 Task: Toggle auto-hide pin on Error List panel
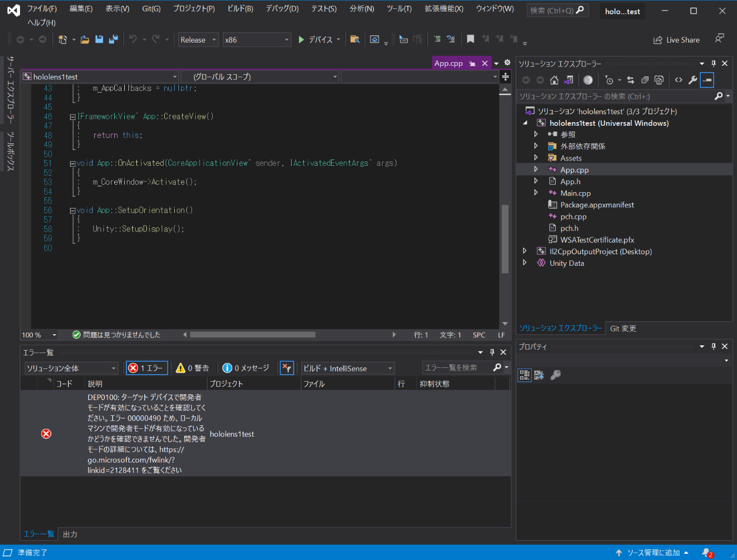492,352
